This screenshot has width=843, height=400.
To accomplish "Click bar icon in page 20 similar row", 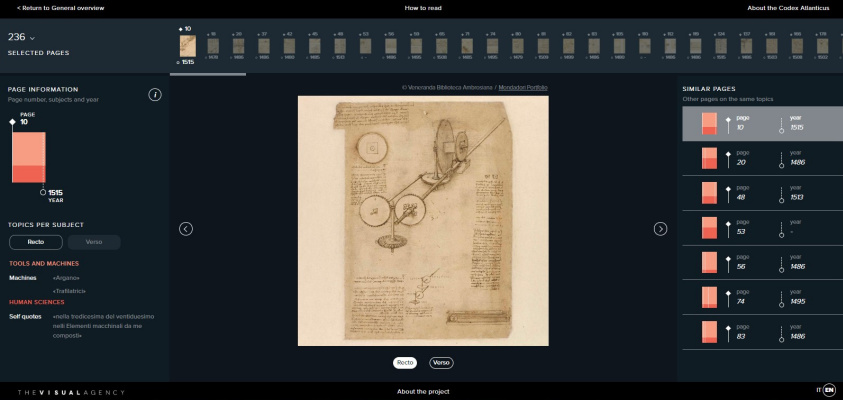I will [709, 159].
